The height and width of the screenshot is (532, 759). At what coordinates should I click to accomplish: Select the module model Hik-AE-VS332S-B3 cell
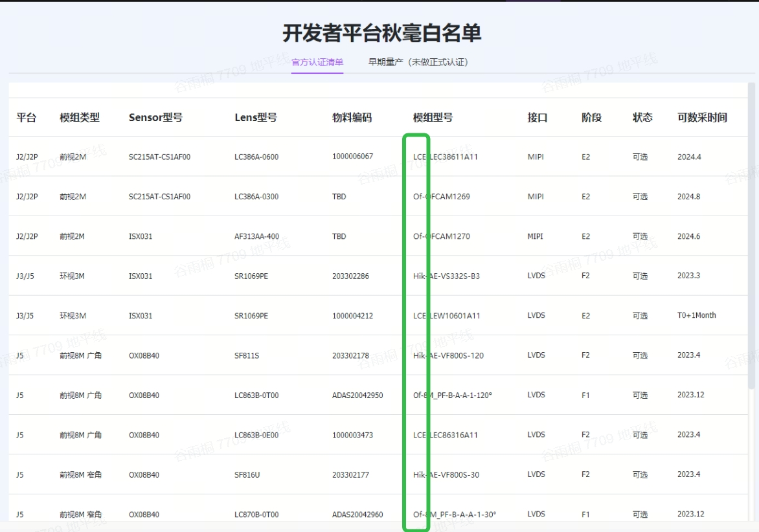(446, 276)
